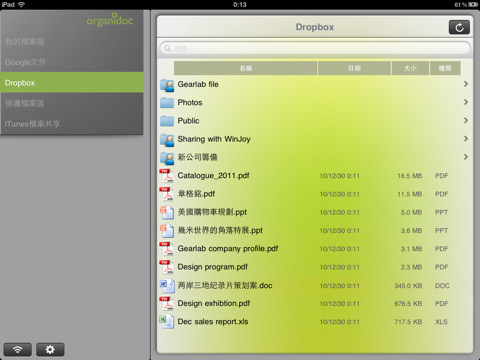
Task: Click 717.5 KB size value
Action: (x=408, y=322)
